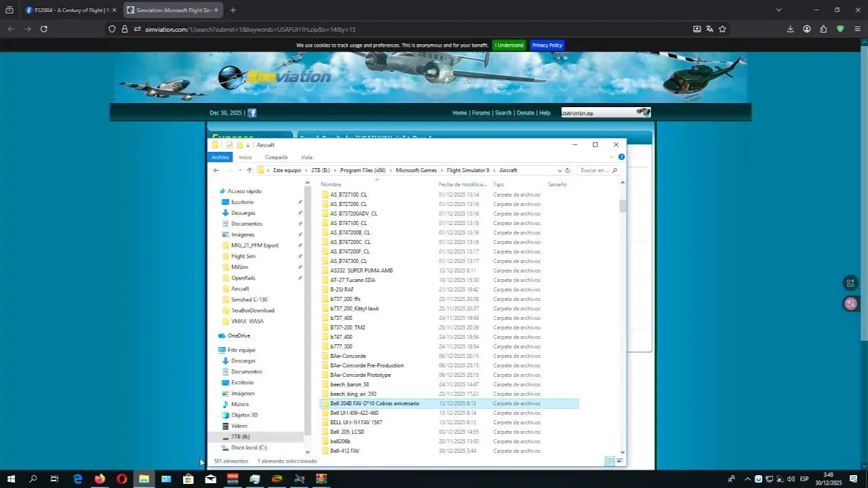
Task: Click the browser account icon
Action: pyautogui.click(x=807, y=29)
